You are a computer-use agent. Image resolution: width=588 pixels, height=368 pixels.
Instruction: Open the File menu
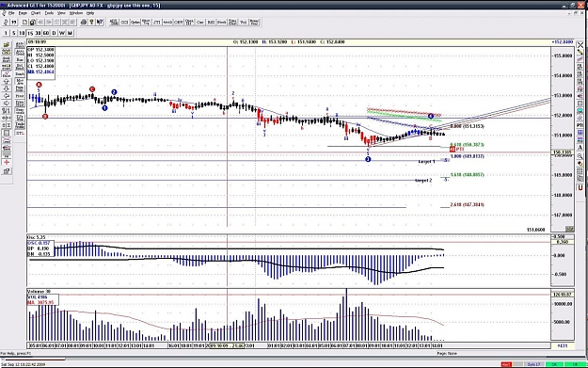point(11,13)
